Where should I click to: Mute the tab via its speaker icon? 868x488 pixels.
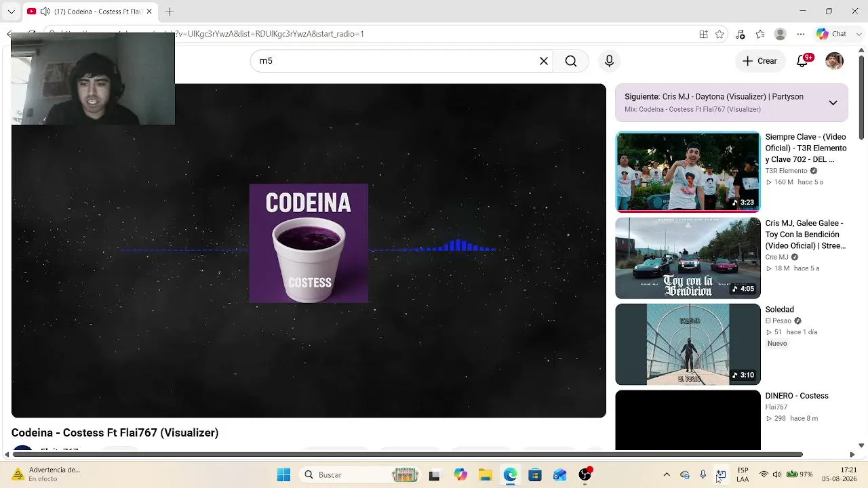[45, 12]
